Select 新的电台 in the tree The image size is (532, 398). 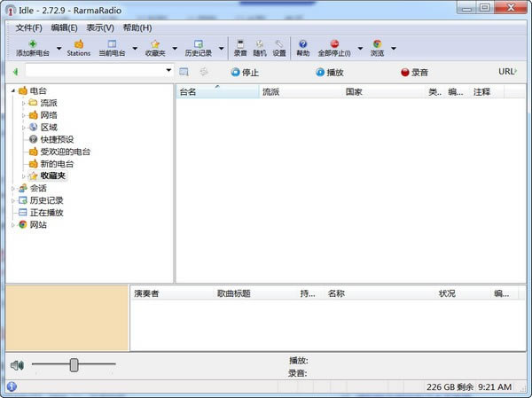point(57,163)
